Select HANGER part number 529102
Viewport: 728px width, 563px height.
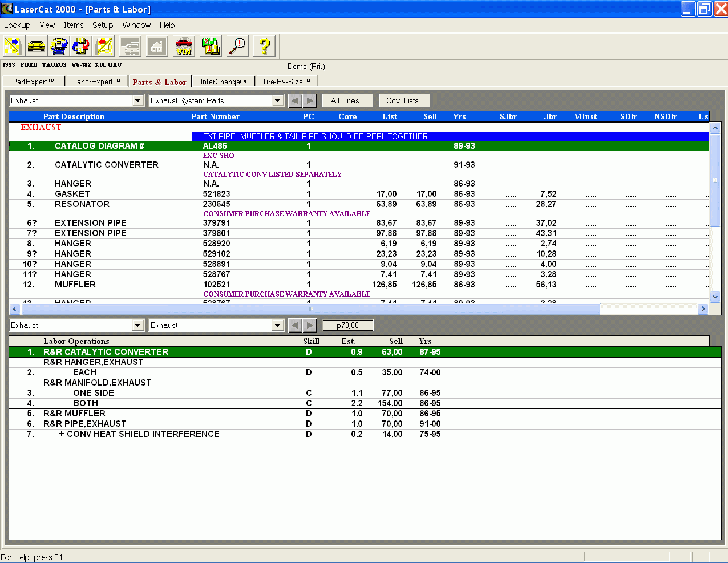pyautogui.click(x=359, y=254)
